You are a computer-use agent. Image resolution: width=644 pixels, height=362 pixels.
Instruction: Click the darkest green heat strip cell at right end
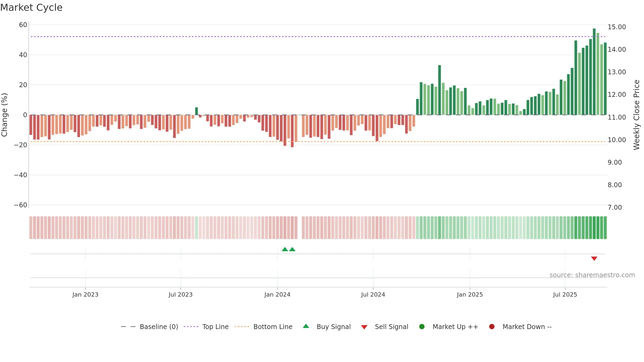coord(594,228)
